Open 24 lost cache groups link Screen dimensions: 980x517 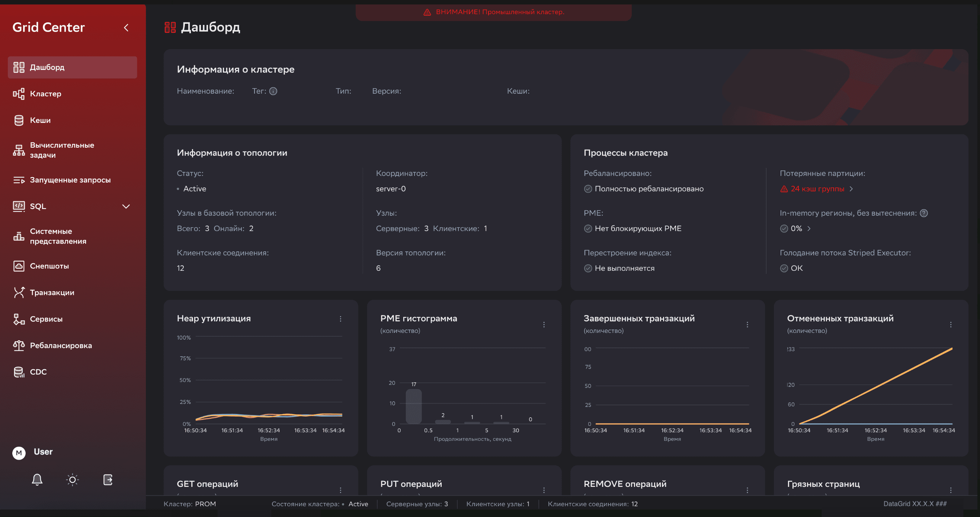[817, 189]
